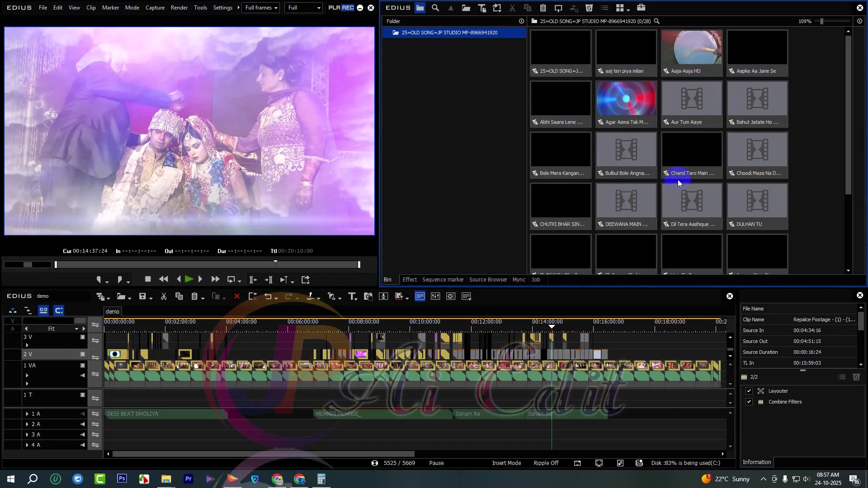Image resolution: width=868 pixels, height=488 pixels.
Task: Open the Render menu
Action: [x=179, y=8]
